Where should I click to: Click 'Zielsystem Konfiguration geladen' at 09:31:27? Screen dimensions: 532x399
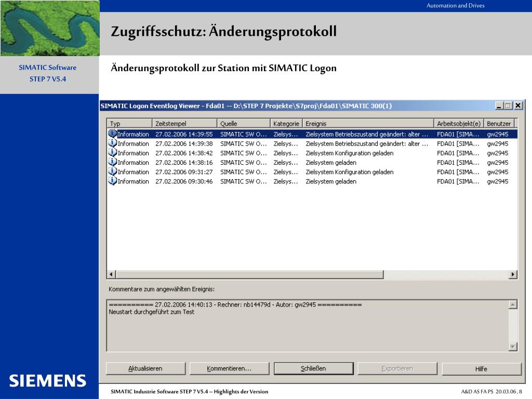(350, 172)
